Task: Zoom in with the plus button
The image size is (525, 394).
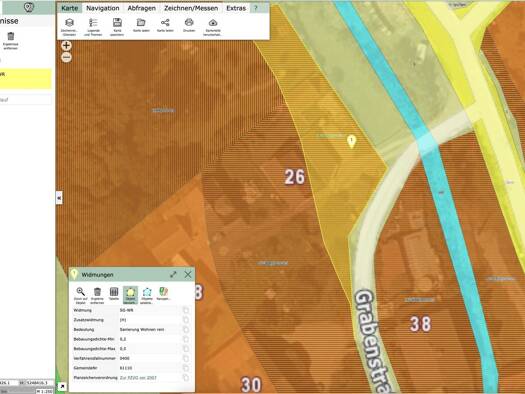Action: click(66, 46)
